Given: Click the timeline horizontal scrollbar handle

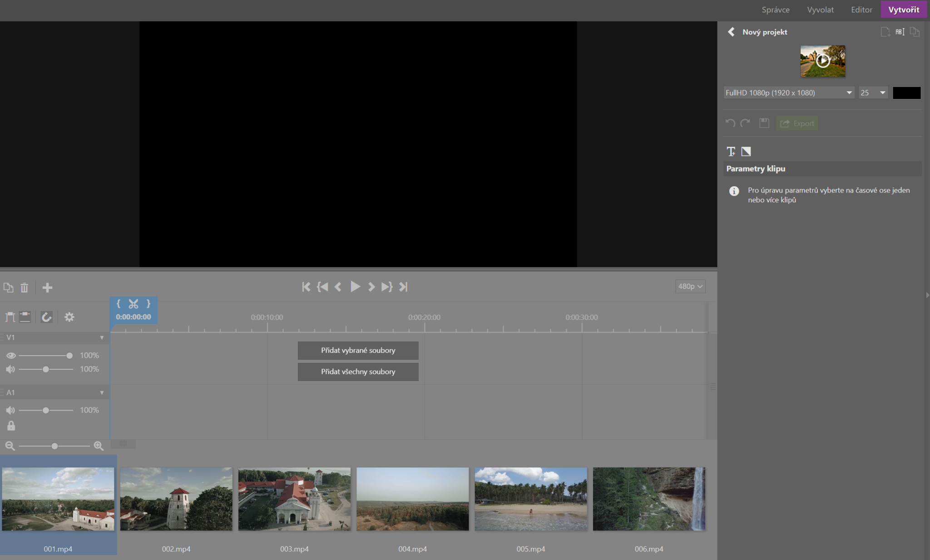Looking at the screenshot, I should tap(123, 444).
